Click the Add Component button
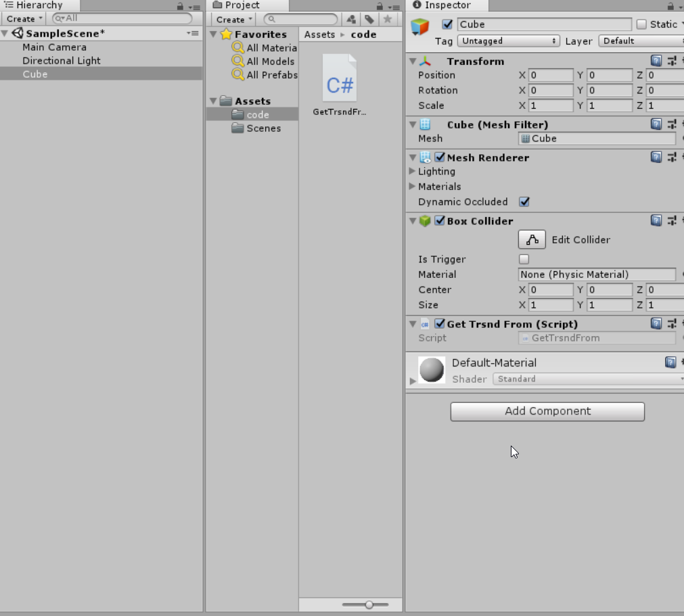Viewport: 684px width, 616px height. 547,411
